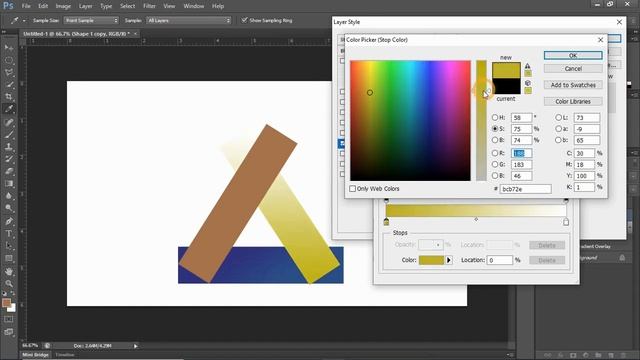640x360 pixels.
Task: Click the vertical saturation slider strip
Action: 481,120
